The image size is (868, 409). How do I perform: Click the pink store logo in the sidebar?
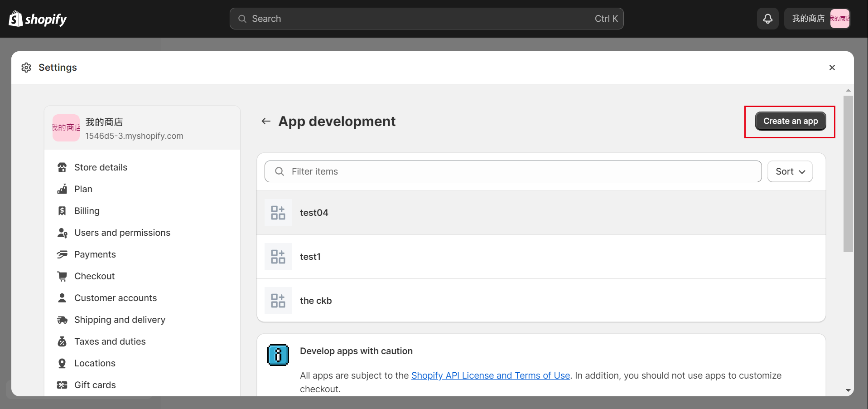pos(66,128)
